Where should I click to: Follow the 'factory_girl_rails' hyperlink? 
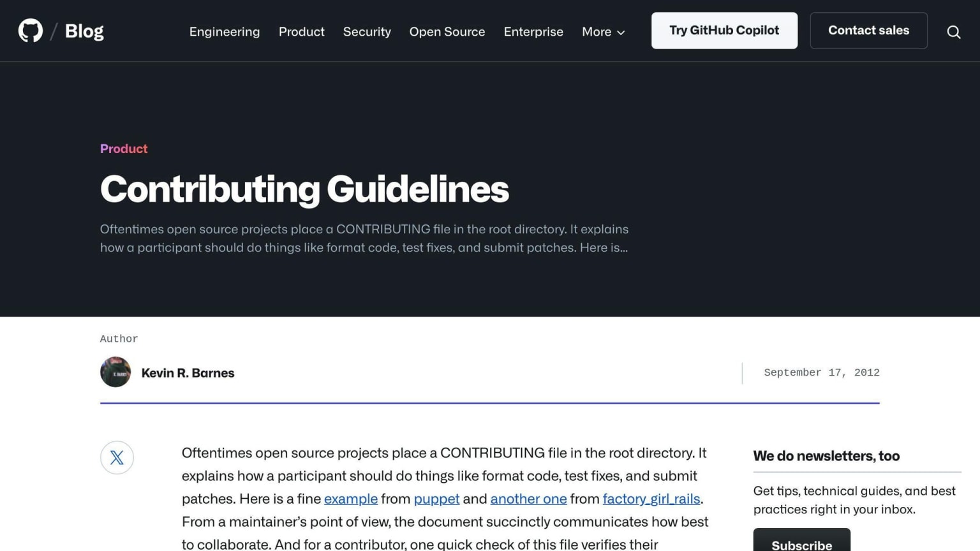pos(651,499)
